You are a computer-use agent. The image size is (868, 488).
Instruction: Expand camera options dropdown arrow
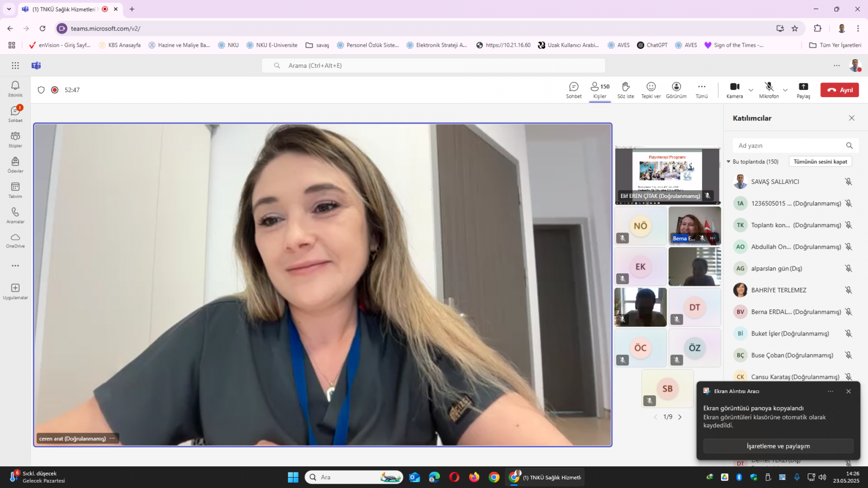tap(751, 90)
